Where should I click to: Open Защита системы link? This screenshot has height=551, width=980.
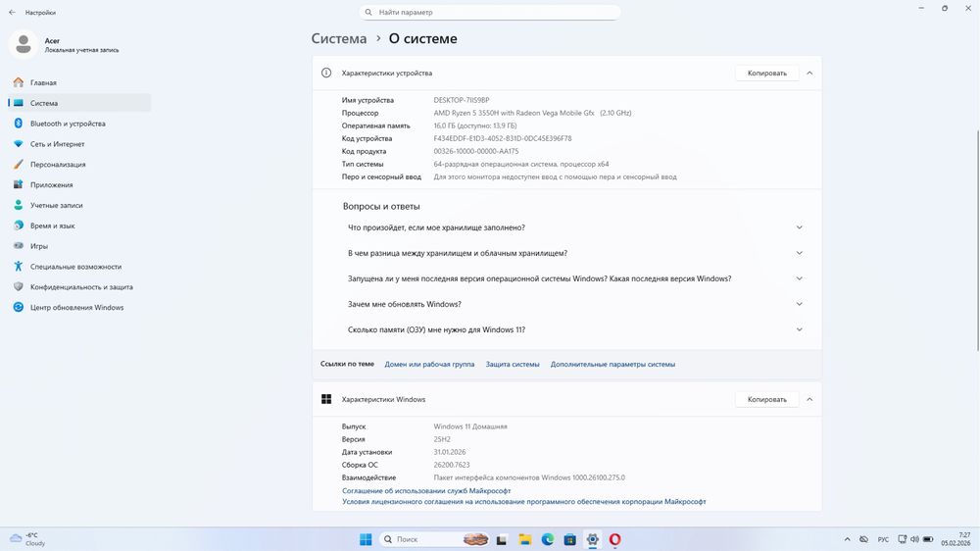tap(513, 364)
